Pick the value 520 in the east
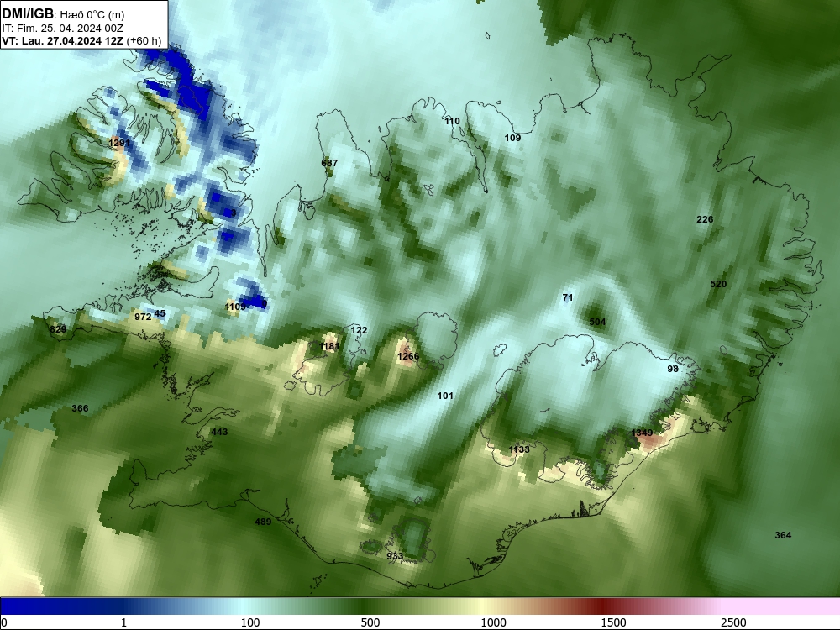Screen dimensions: 840x630 tap(718, 284)
